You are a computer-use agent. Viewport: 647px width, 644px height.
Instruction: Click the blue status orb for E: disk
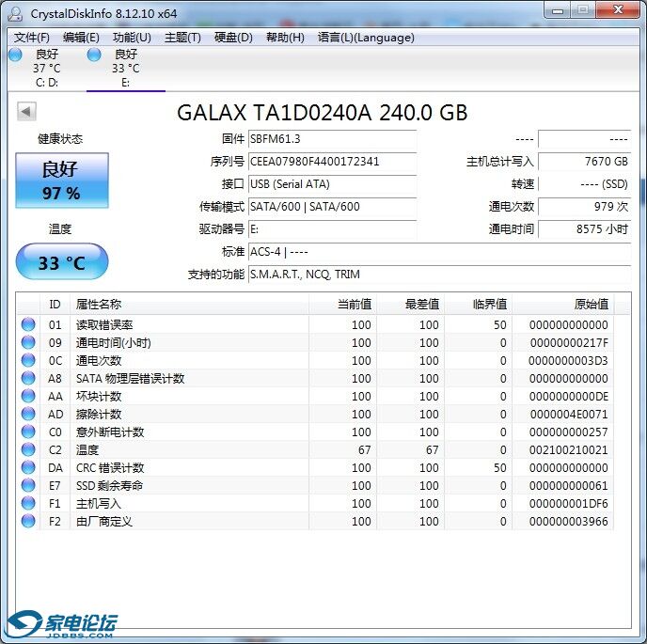[94, 55]
